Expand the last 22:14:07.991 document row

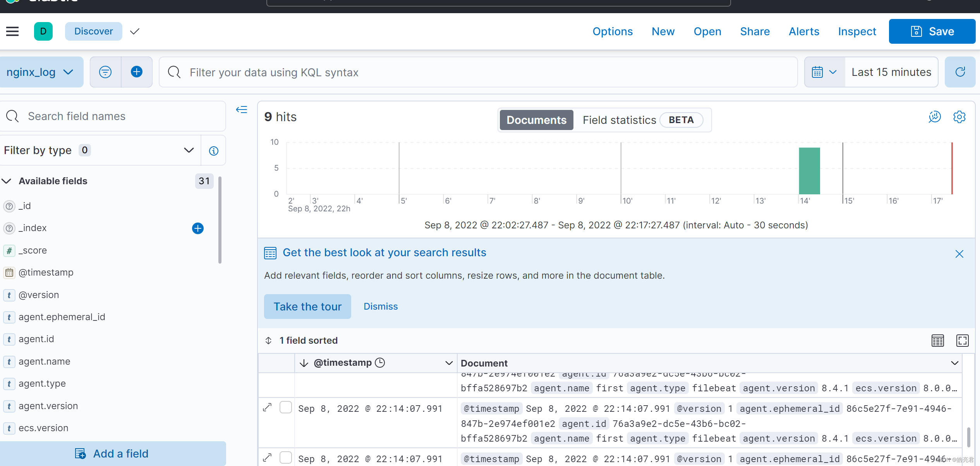point(267,458)
